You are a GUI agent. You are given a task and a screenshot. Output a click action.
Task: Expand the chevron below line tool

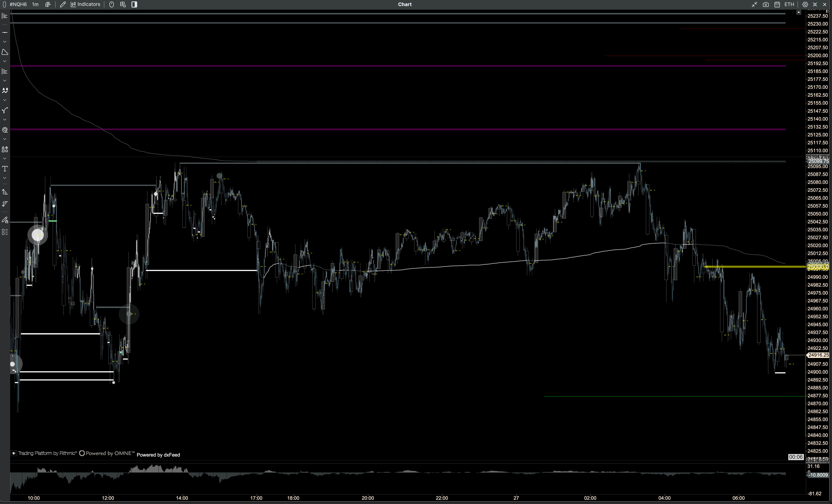pos(5,42)
